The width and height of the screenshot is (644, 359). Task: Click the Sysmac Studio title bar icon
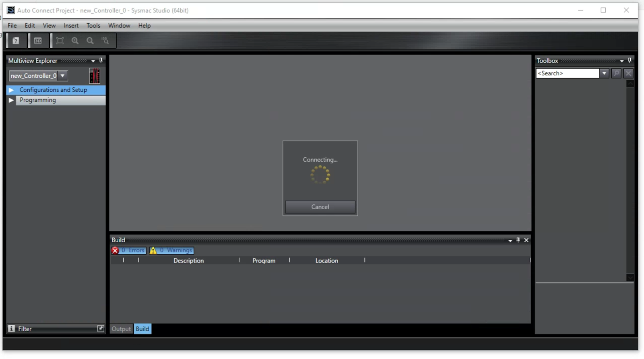(11, 10)
